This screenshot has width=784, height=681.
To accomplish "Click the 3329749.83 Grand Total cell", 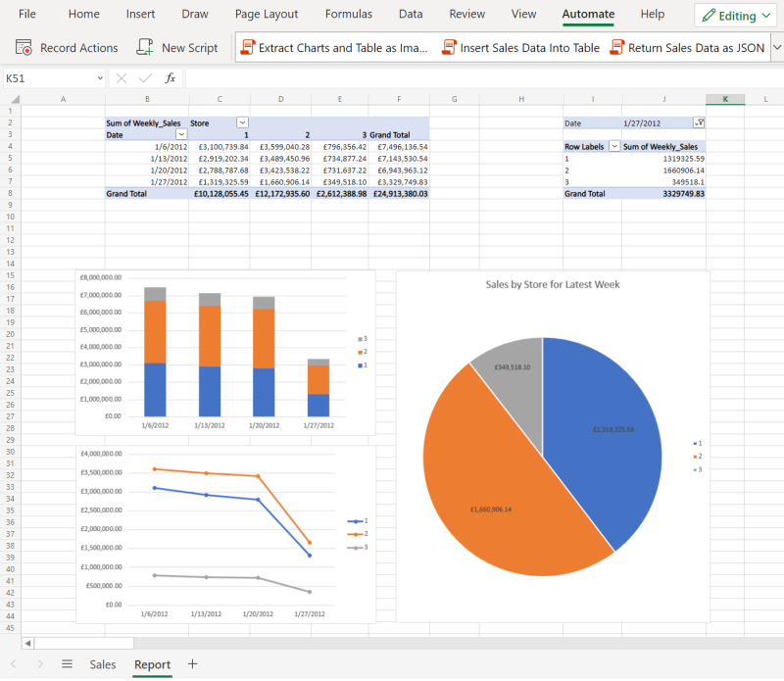I will point(663,193).
